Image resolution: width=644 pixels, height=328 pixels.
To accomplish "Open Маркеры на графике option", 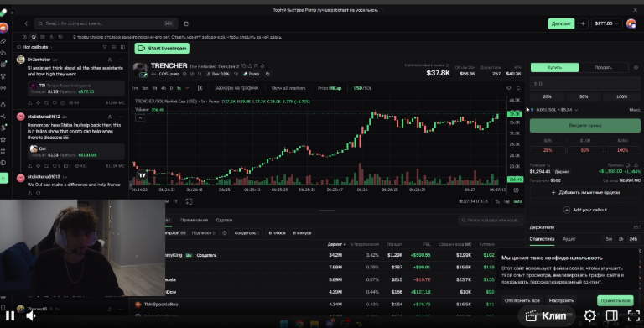I will (x=236, y=88).
